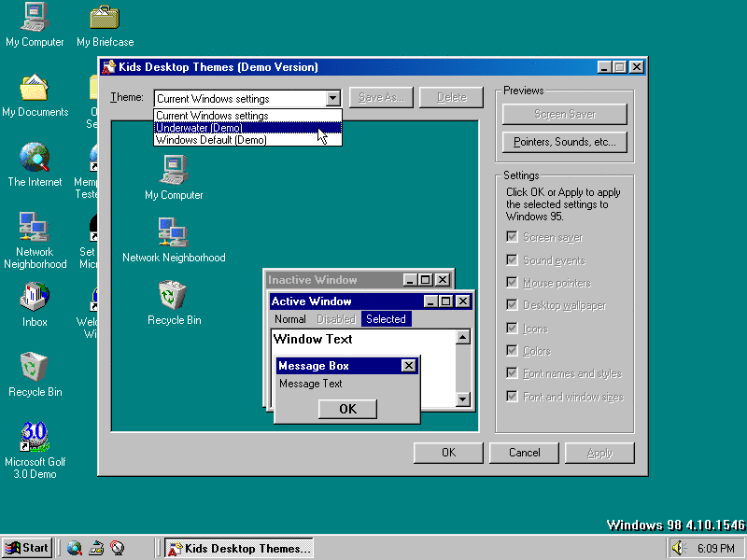
Task: Open desktop Recycle Bin icon
Action: (x=35, y=368)
